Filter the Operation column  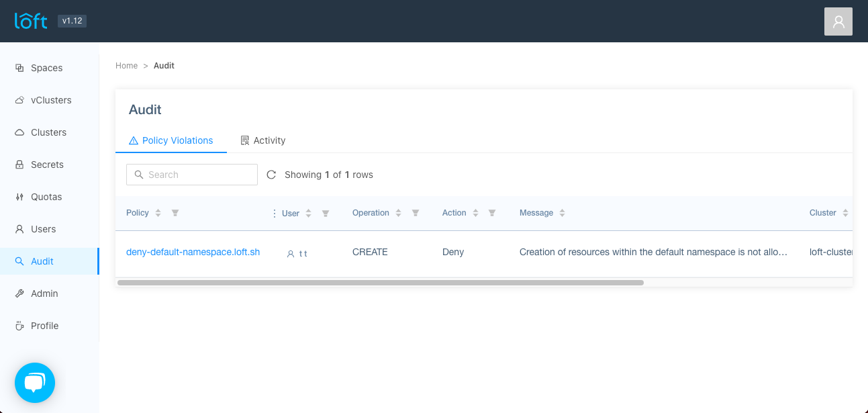click(x=416, y=213)
